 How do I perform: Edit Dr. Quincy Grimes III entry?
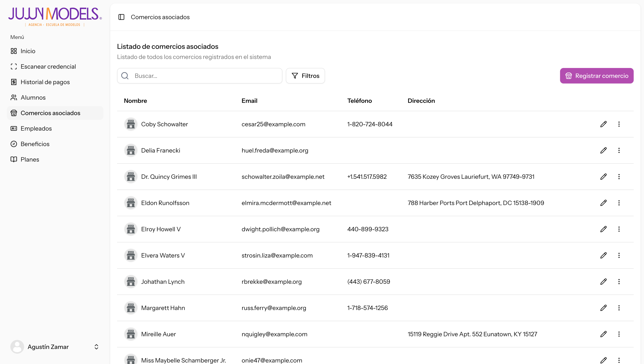point(603,177)
